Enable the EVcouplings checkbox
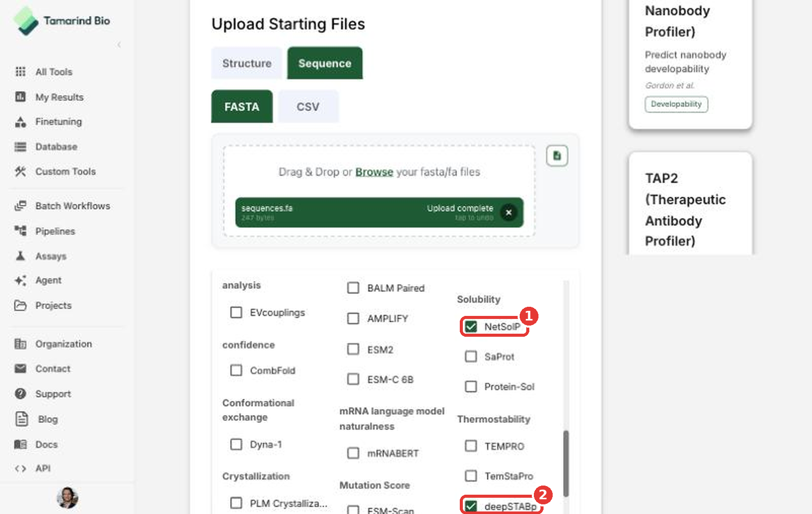This screenshot has height=514, width=812. (x=236, y=312)
